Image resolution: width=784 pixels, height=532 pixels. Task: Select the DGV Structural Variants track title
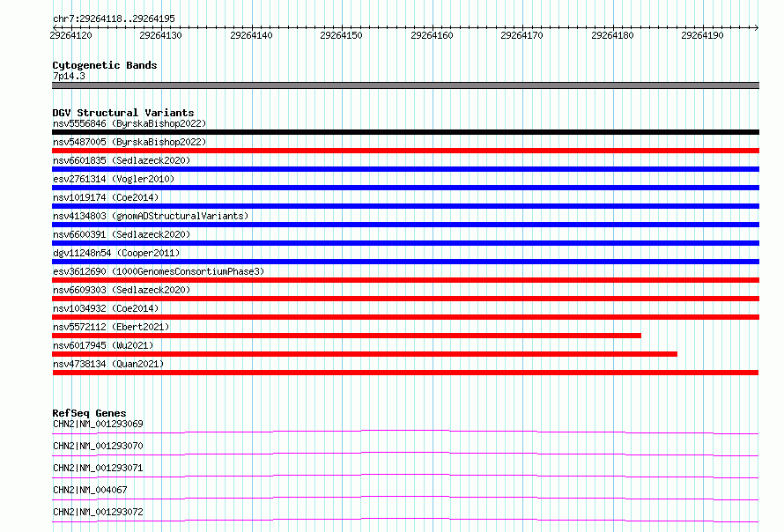[x=123, y=113]
